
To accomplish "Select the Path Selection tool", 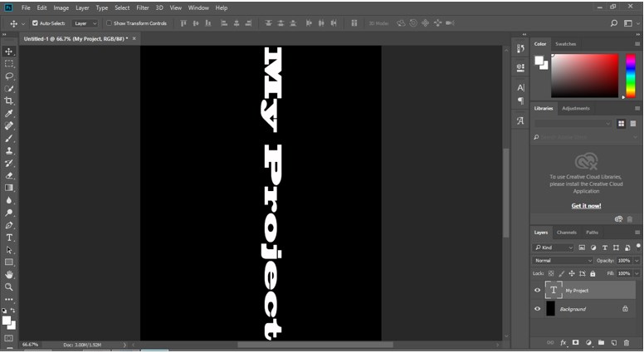I will [x=8, y=250].
